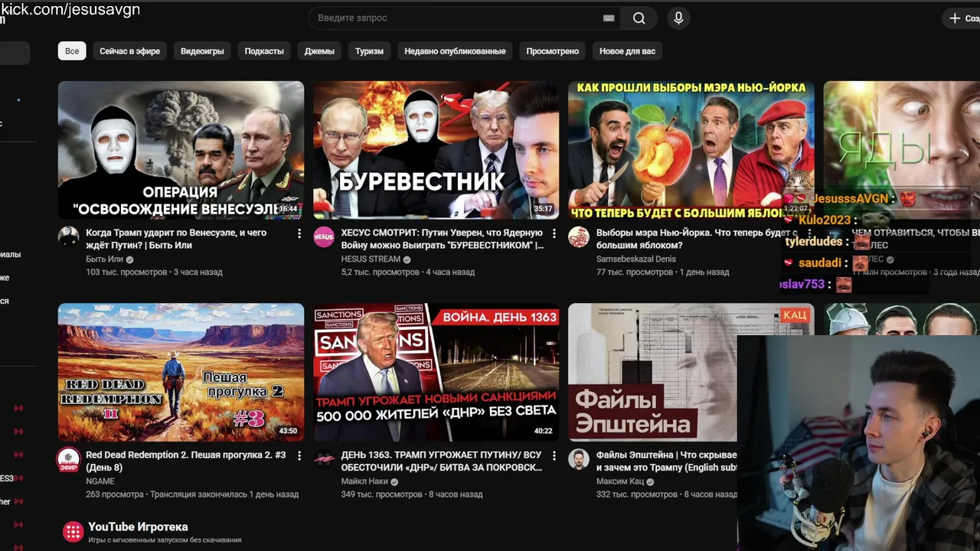
Task: Click the YouTube Игротека section icon
Action: [x=73, y=532]
